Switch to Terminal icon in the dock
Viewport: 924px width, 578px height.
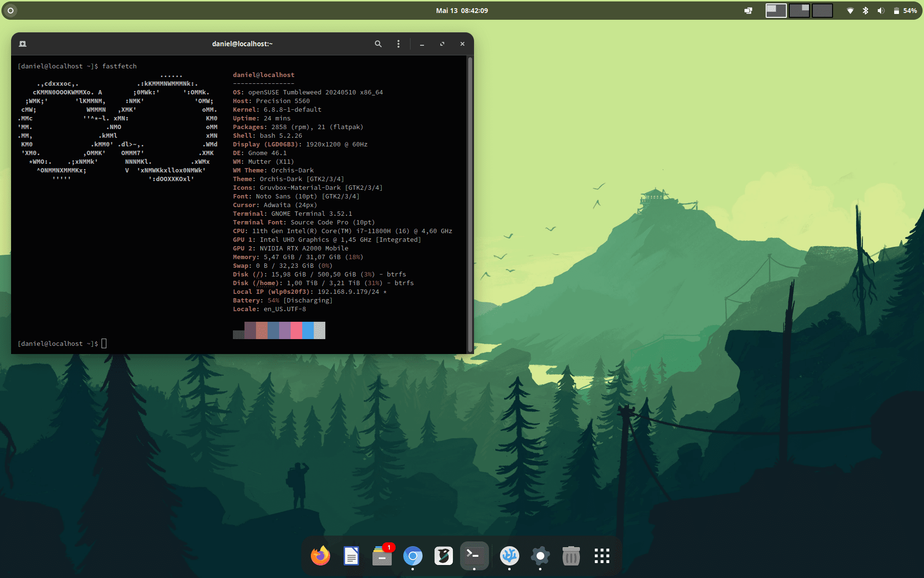(x=475, y=556)
